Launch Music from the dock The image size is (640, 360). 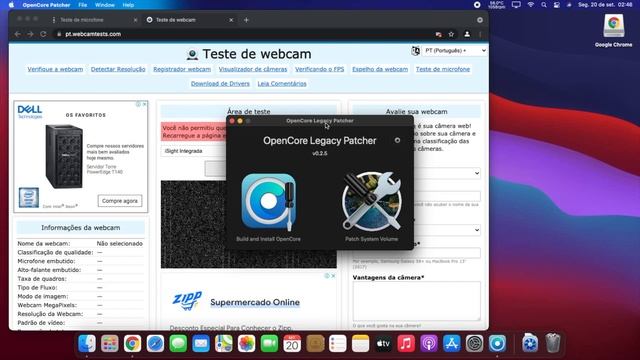pos(406,344)
